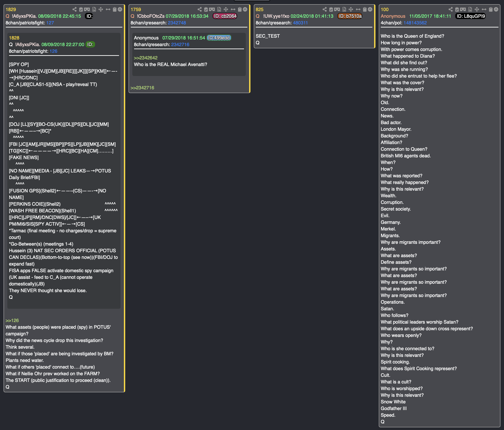Click timestamp 07/29/2018 16:53:34
The height and width of the screenshot is (430, 504).
point(187,16)
